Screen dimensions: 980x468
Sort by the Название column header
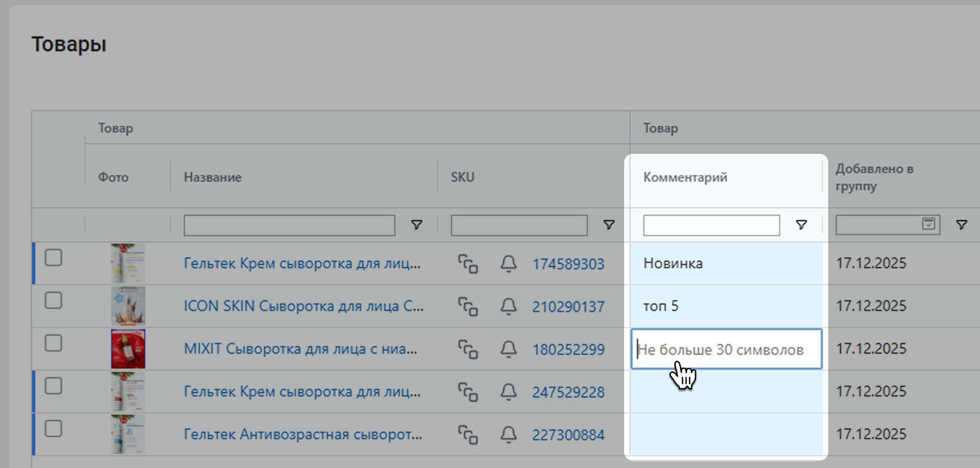coord(213,177)
